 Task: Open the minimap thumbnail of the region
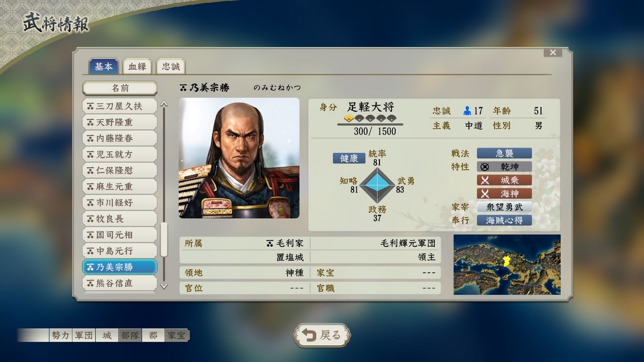click(507, 264)
